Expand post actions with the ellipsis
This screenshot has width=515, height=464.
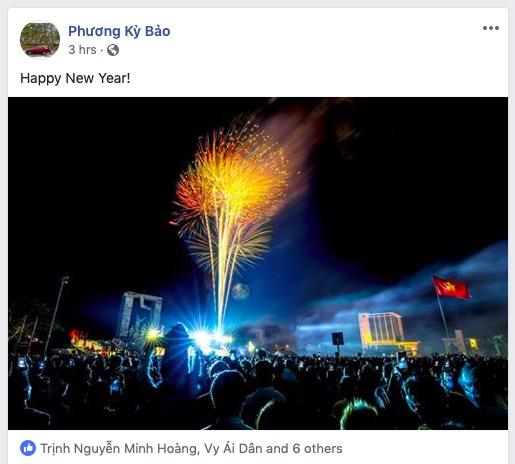tap(491, 28)
